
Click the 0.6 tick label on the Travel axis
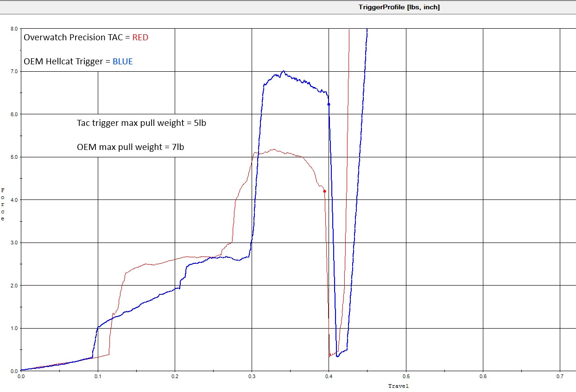pyautogui.click(x=483, y=376)
